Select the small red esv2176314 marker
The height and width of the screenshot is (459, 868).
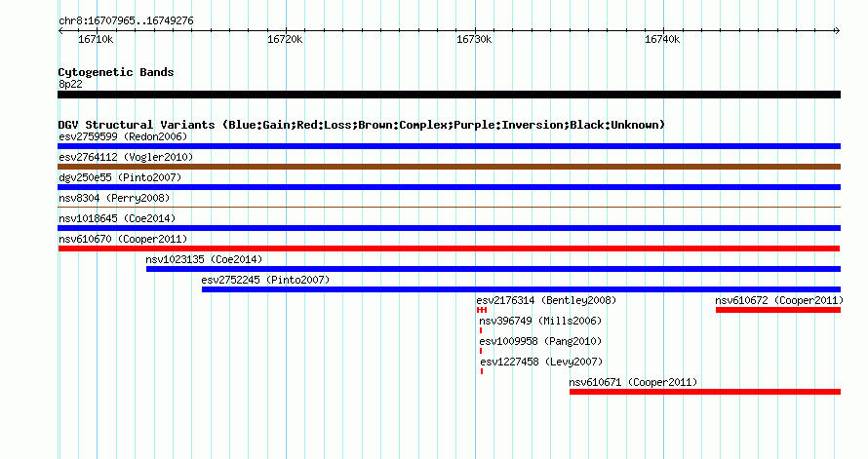482,310
